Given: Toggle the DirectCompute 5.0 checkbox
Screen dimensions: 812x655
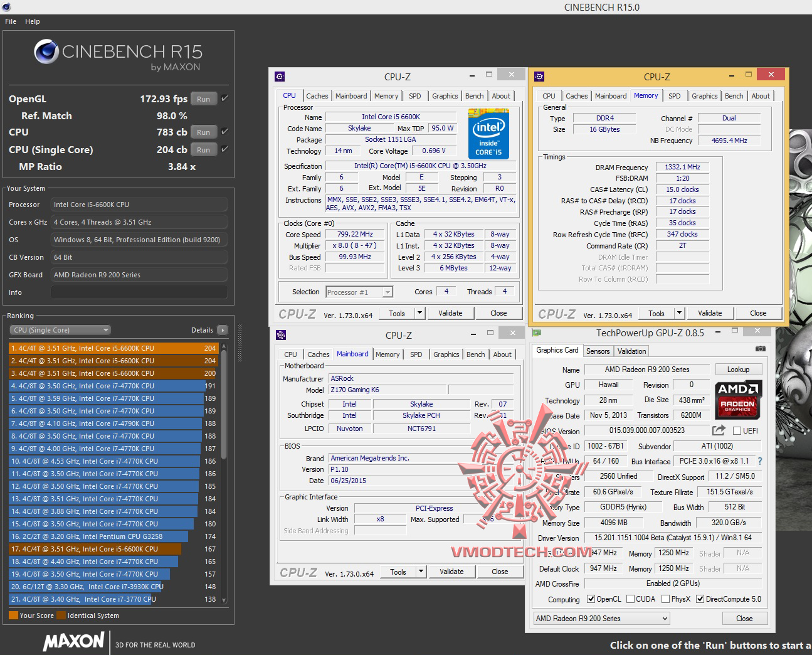Looking at the screenshot, I should tap(700, 599).
